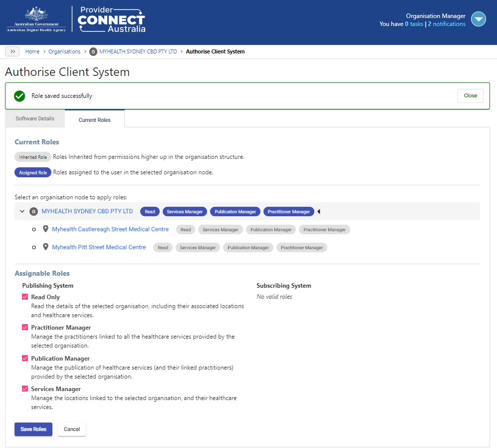This screenshot has width=497, height=448.
Task: Click the Inherited Role legend badge
Action: [x=33, y=157]
